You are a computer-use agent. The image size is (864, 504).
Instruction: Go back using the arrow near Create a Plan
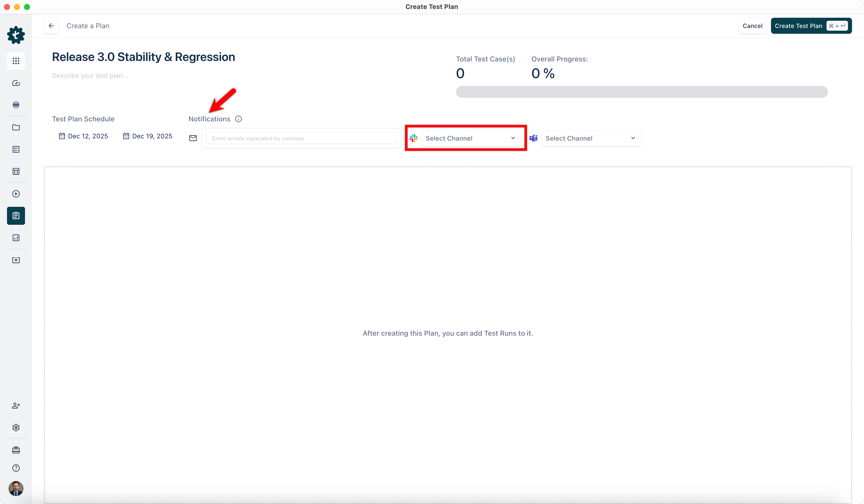click(51, 26)
